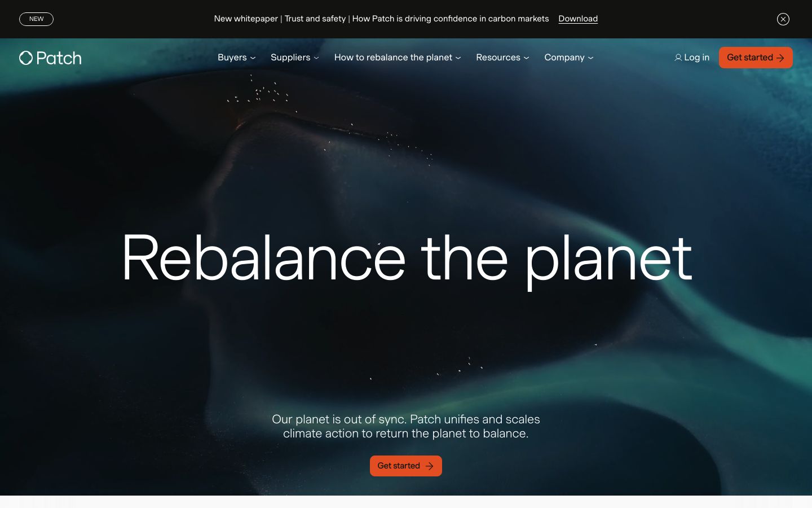This screenshot has width=812, height=508.
Task: Click the whitepaper announcement text in banner
Action: tap(381, 19)
